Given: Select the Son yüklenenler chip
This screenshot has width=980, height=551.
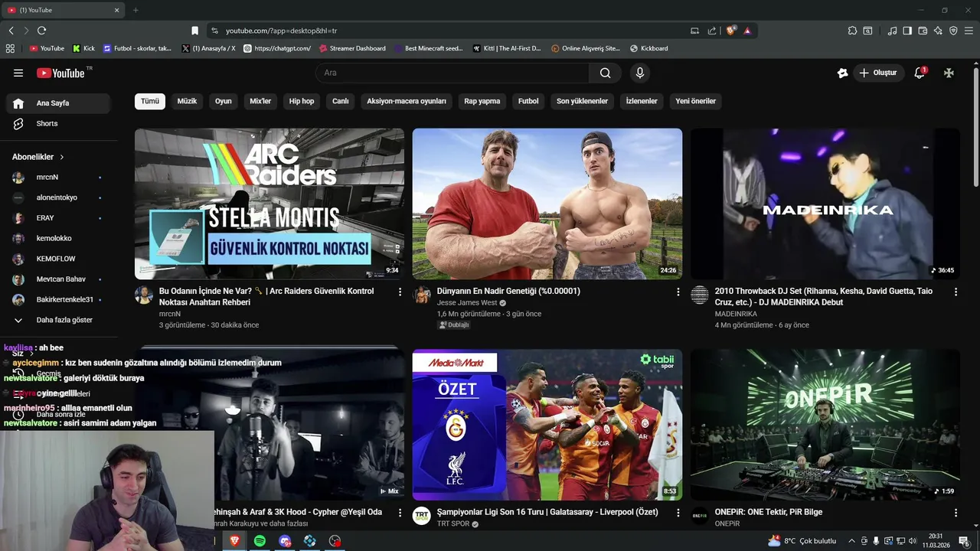Looking at the screenshot, I should (582, 101).
